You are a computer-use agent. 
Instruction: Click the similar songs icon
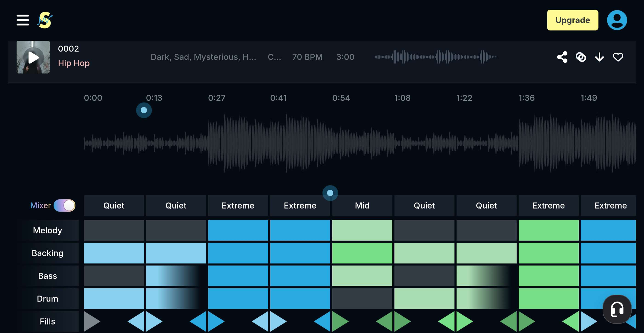pos(581,57)
